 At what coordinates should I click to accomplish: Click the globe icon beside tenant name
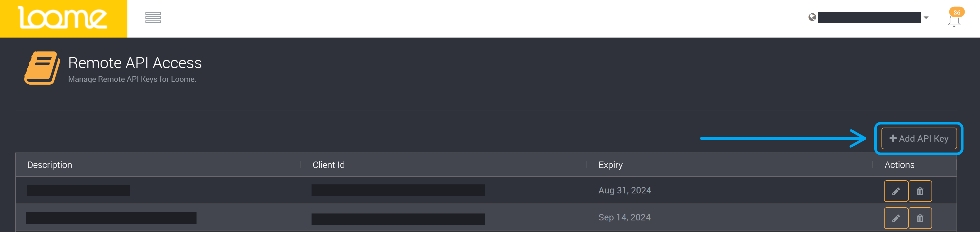(x=812, y=17)
